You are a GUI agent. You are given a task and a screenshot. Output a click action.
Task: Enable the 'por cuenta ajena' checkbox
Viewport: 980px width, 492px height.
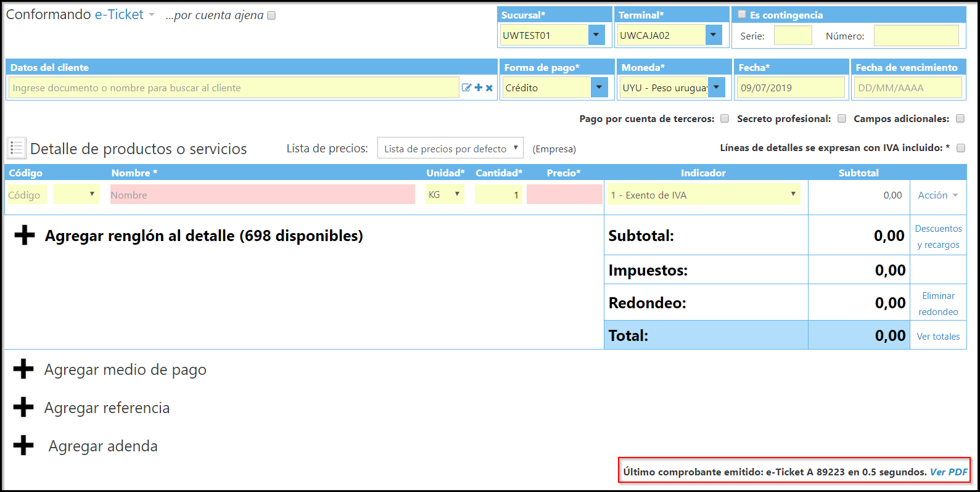coord(271,15)
